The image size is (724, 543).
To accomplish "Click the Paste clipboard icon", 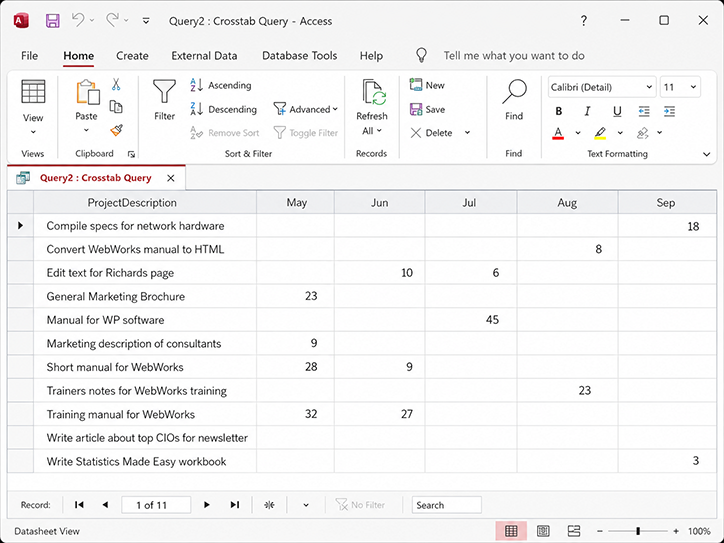I will click(87, 92).
